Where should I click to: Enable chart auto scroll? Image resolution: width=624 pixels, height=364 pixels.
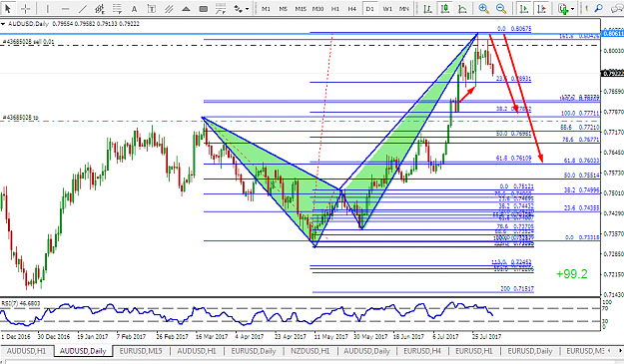coord(524,8)
